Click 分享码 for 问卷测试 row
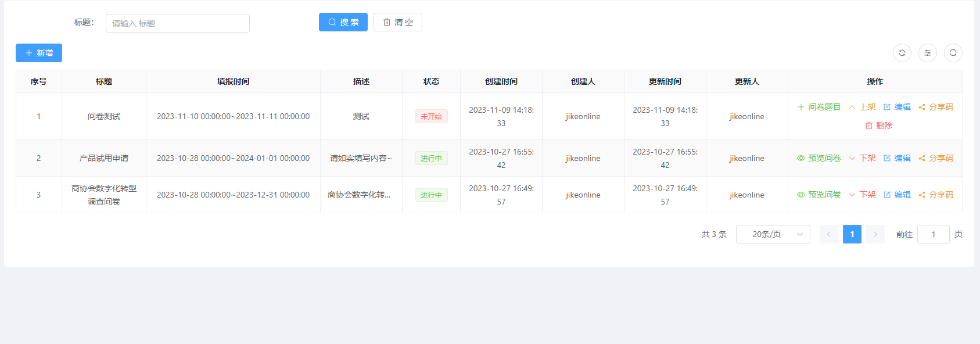The image size is (980, 344). tap(936, 107)
